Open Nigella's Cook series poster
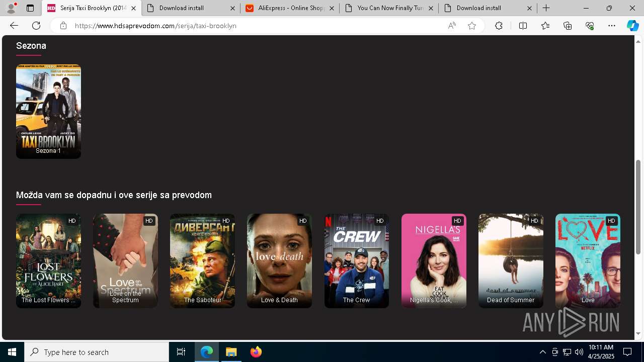Image resolution: width=644 pixels, height=362 pixels. pyautogui.click(x=434, y=261)
